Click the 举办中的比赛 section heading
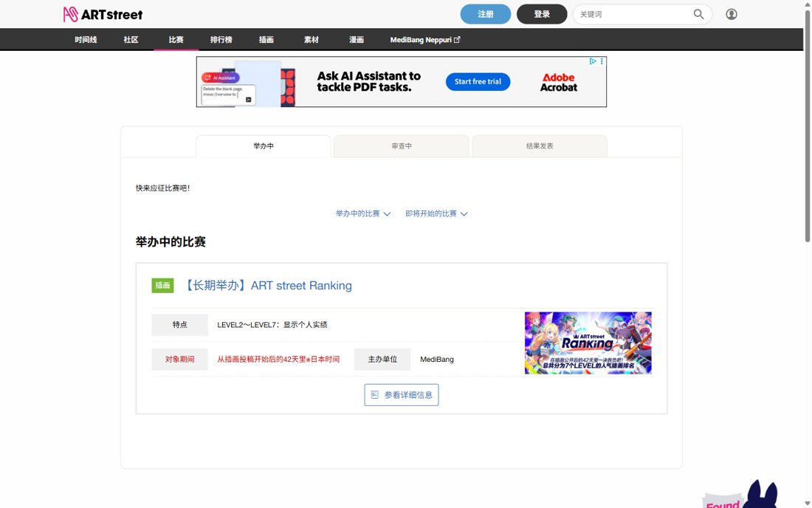812x508 pixels. 171,242
